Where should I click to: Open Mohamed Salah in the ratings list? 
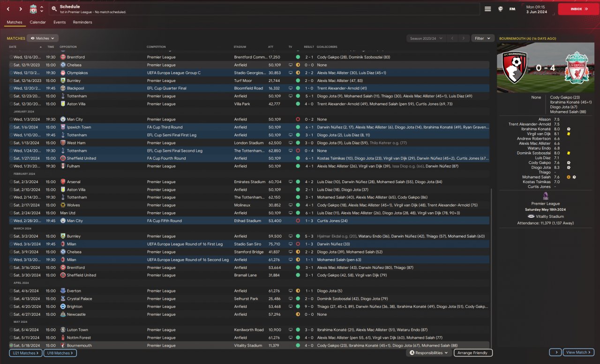537,177
